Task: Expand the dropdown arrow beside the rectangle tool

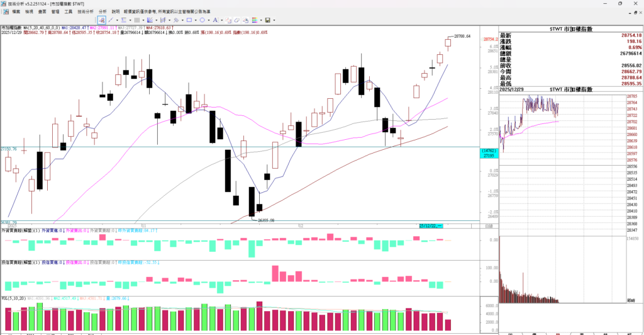Action: [x=196, y=20]
